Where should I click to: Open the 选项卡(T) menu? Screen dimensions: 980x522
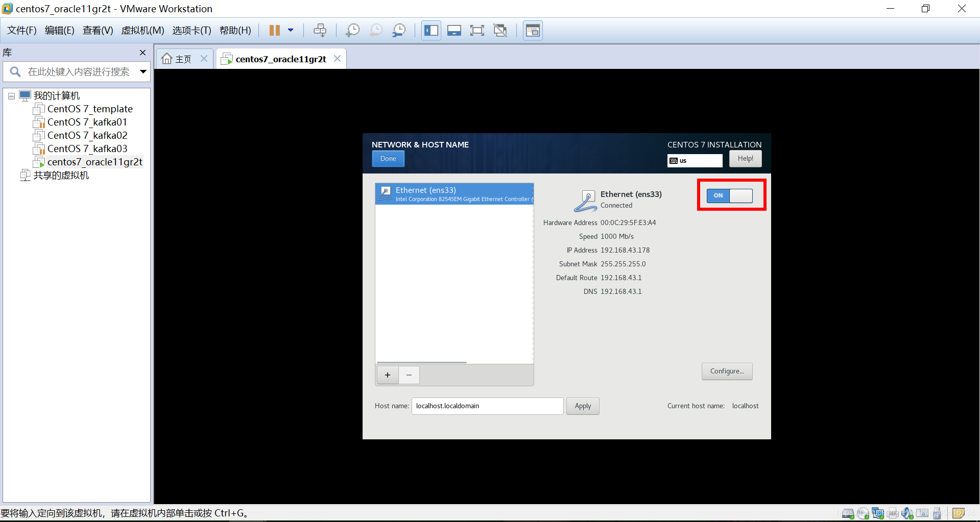(x=192, y=31)
